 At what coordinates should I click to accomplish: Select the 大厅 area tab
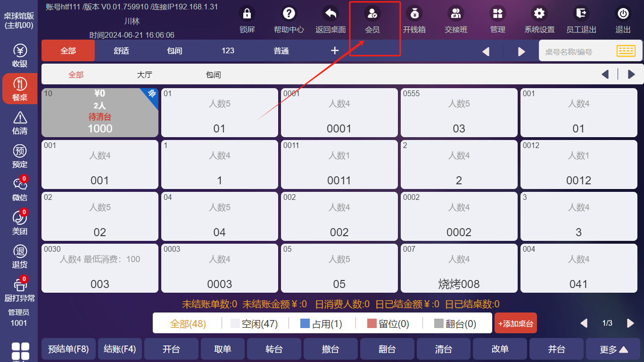click(145, 74)
